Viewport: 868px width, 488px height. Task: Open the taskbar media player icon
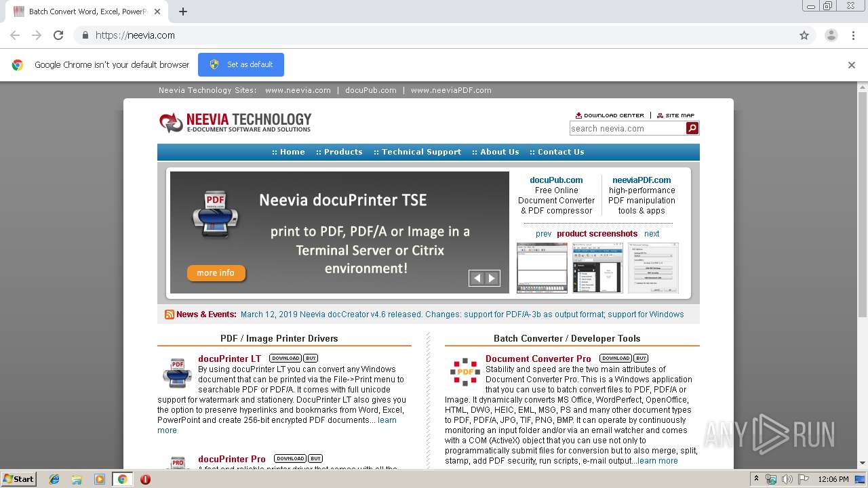[x=100, y=479]
